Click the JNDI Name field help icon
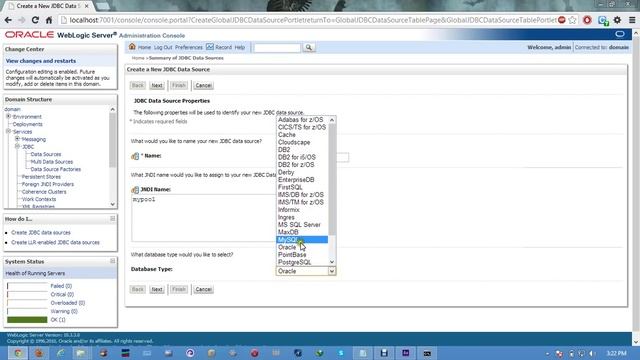This screenshot has width=640, height=360. click(135, 189)
